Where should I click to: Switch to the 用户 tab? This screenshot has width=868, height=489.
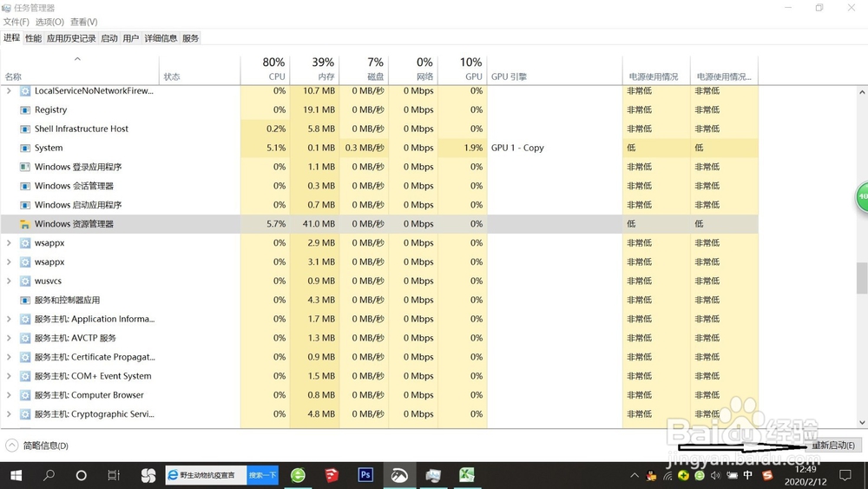[131, 38]
